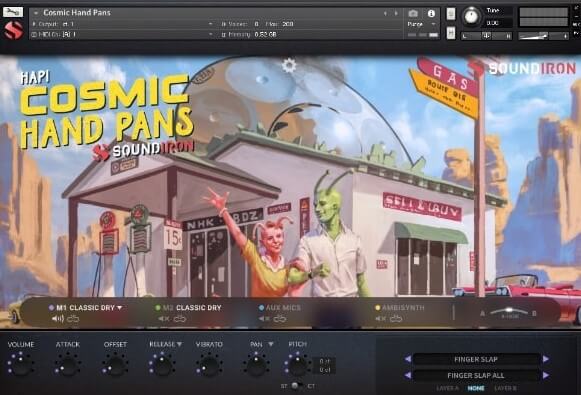
Task: Click the Ambisynth layer label
Action: point(403,308)
